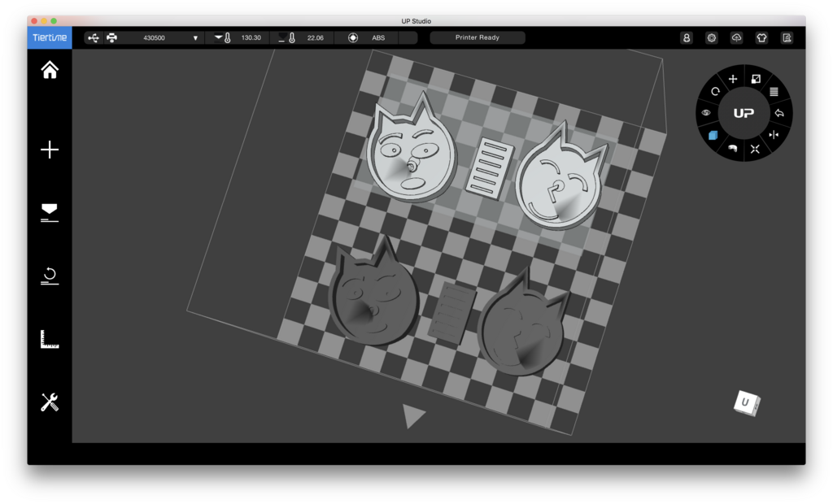The image size is (833, 504).
Task: Go to Home in the left sidebar
Action: pyautogui.click(x=50, y=70)
